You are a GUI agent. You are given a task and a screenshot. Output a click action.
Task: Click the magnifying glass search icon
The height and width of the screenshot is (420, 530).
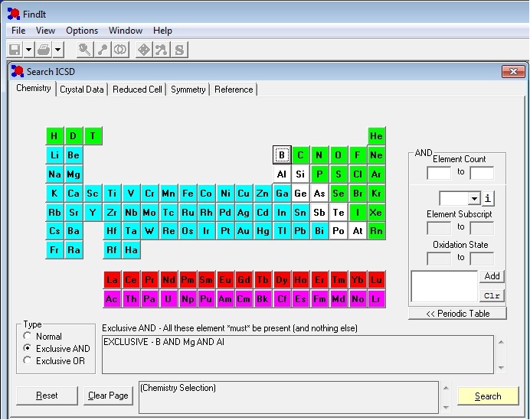point(84,50)
